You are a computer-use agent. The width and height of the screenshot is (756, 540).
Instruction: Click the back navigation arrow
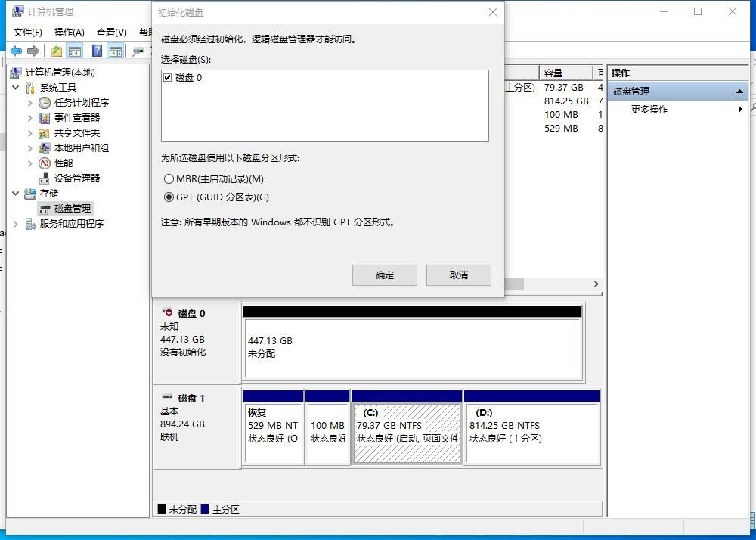(17, 50)
